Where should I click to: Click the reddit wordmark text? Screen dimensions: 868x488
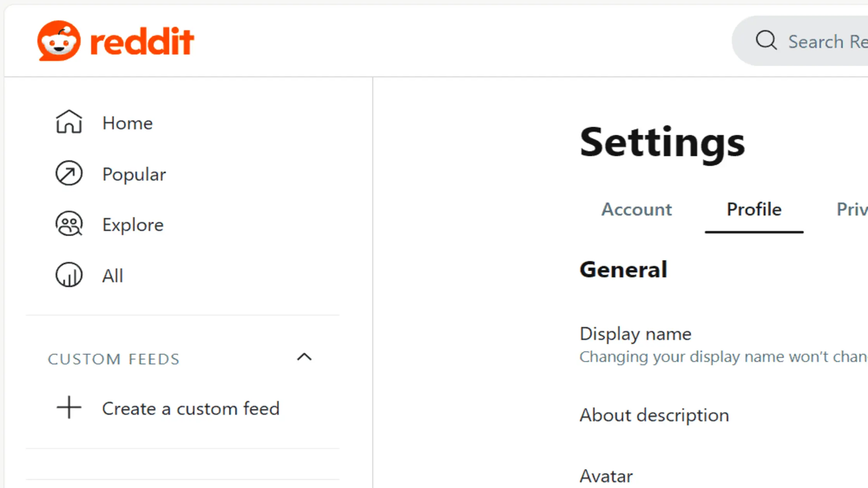tap(141, 40)
